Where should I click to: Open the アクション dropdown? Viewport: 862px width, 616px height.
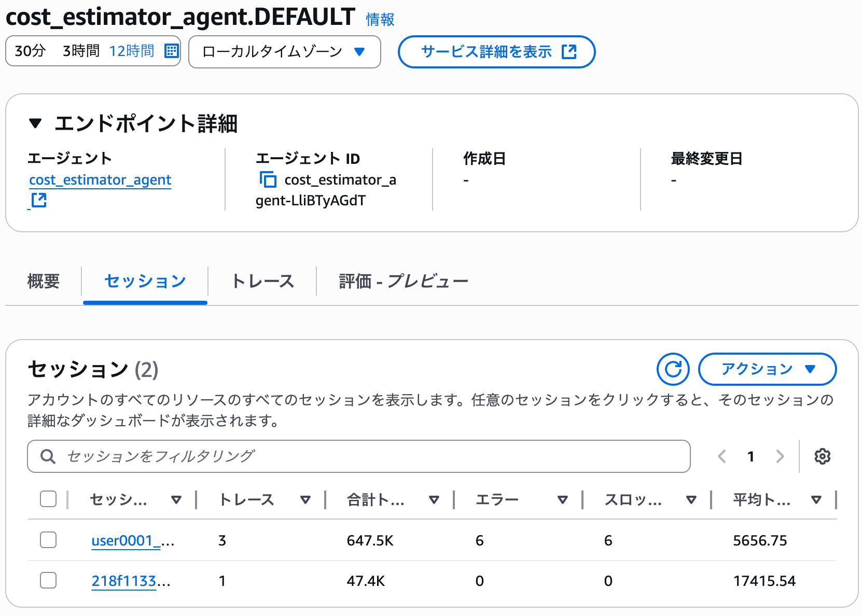767,369
